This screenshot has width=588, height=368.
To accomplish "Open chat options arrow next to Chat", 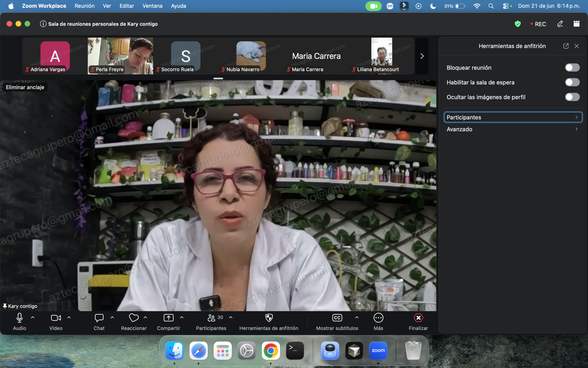I will tap(112, 317).
